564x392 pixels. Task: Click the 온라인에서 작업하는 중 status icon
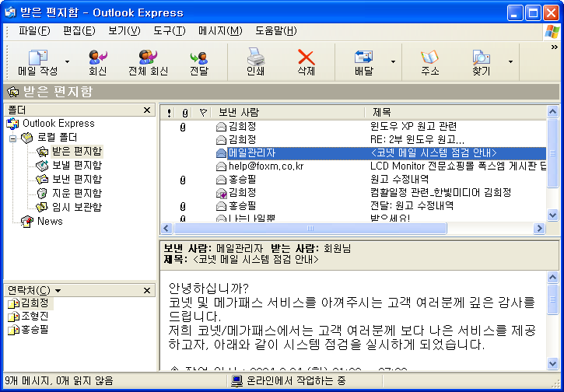click(236, 380)
